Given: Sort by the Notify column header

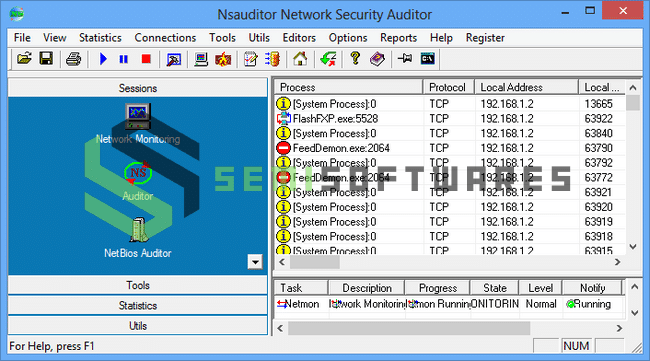Looking at the screenshot, I should 592,288.
